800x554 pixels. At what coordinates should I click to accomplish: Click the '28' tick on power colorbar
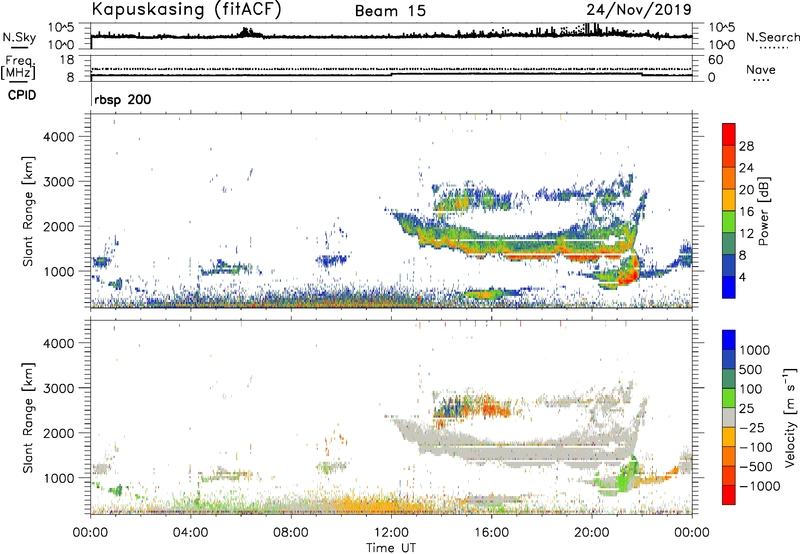pos(746,146)
